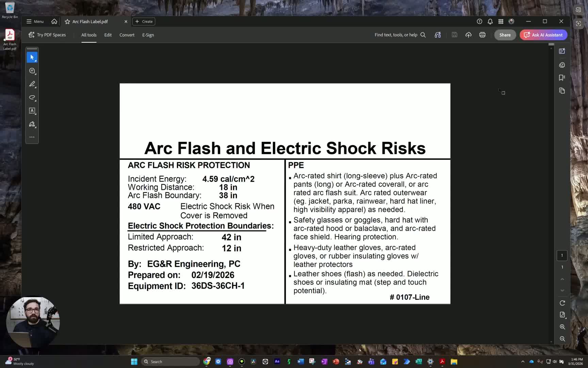The height and width of the screenshot is (368, 588).
Task: Click Try PDF Spaces
Action: (x=47, y=35)
